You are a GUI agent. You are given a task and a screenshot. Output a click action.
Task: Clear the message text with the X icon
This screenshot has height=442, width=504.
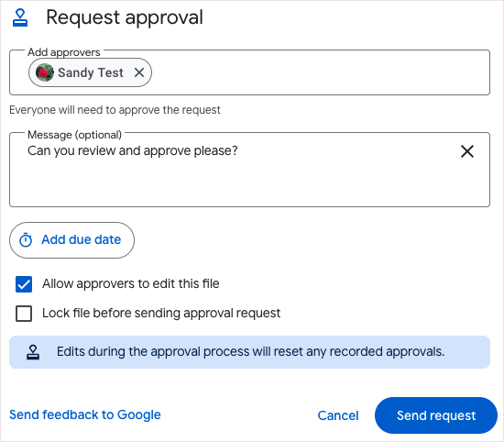(x=467, y=151)
